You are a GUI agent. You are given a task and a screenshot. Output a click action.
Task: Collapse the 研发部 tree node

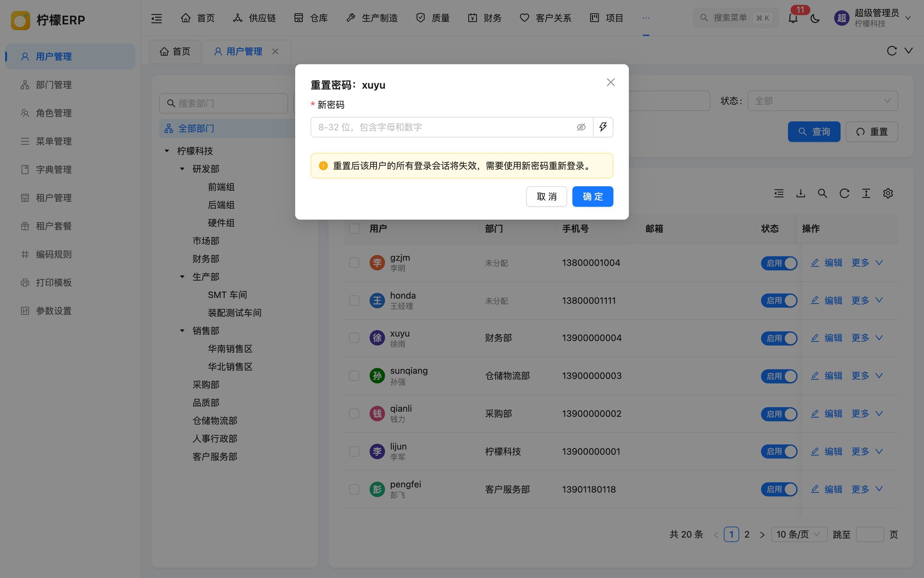[x=182, y=169]
